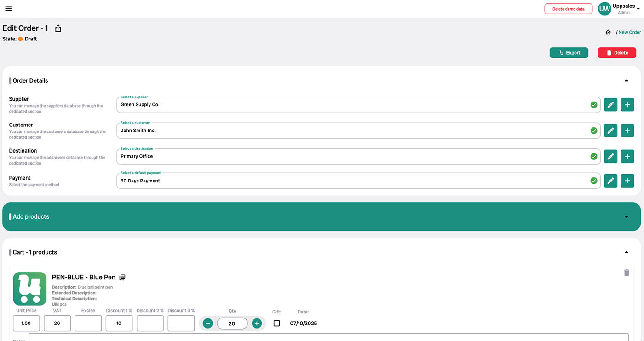The width and height of the screenshot is (644, 341).
Task: Click the home breadcrumb icon
Action: (x=608, y=32)
